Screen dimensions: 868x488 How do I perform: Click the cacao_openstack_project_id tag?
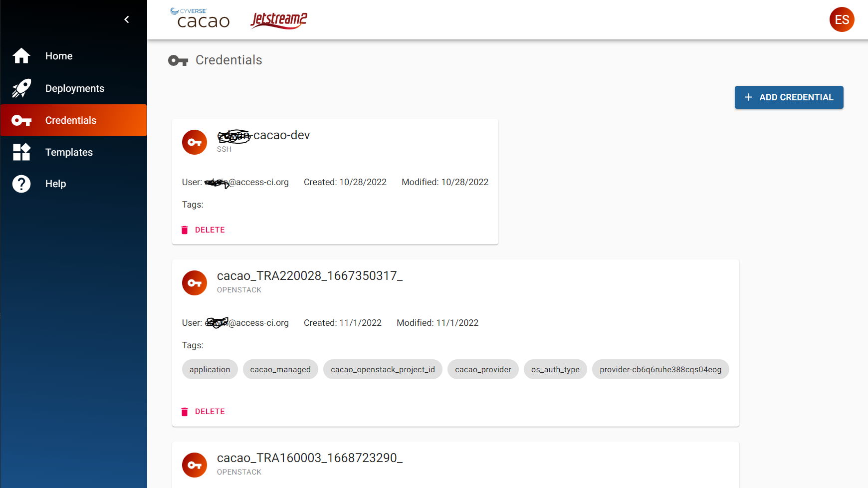pyautogui.click(x=383, y=369)
